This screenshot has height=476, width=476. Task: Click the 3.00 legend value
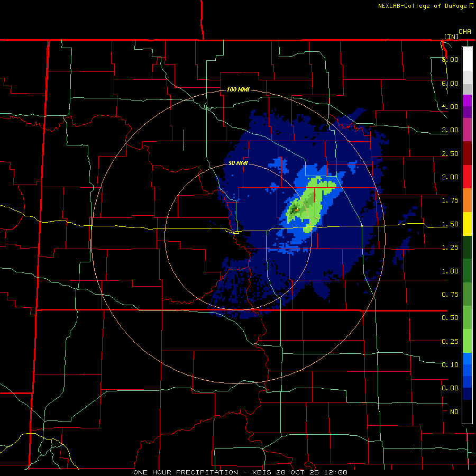(450, 130)
